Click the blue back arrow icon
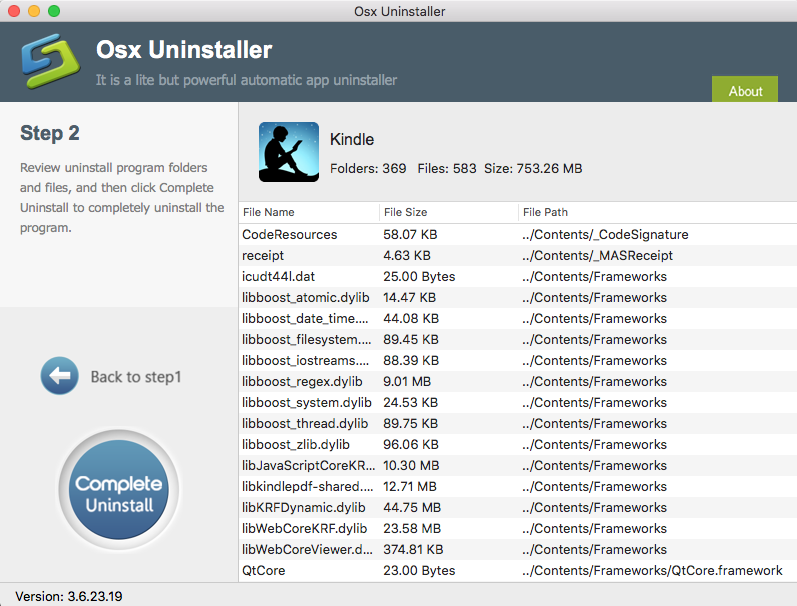 (59, 376)
